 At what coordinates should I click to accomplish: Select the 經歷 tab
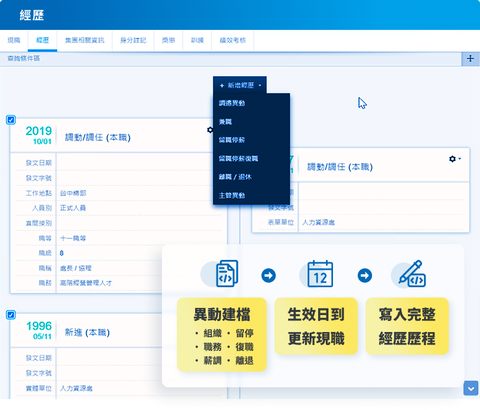click(x=43, y=40)
